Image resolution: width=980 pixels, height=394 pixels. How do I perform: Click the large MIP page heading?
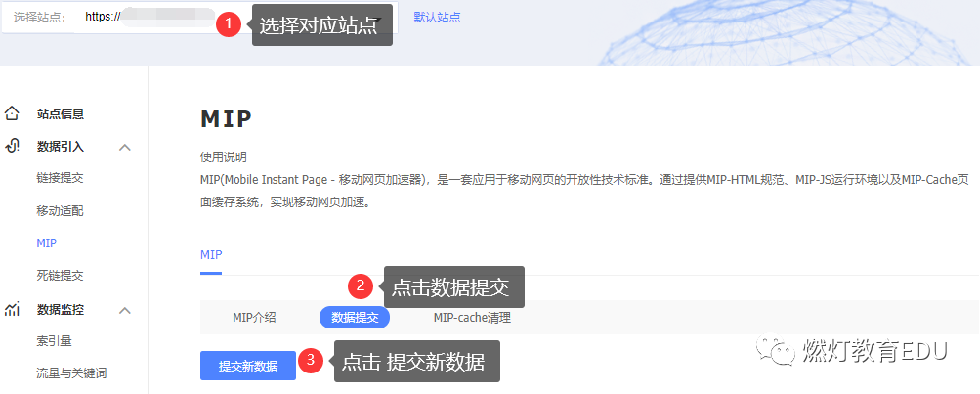(x=227, y=119)
